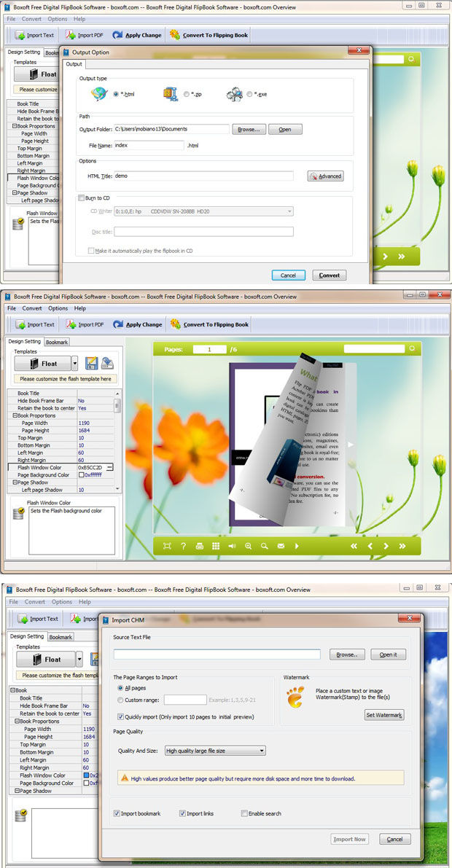The width and height of the screenshot is (452, 868).
Task: Collapse Page Shadow in bottom window property list
Action: pyautogui.click(x=17, y=791)
